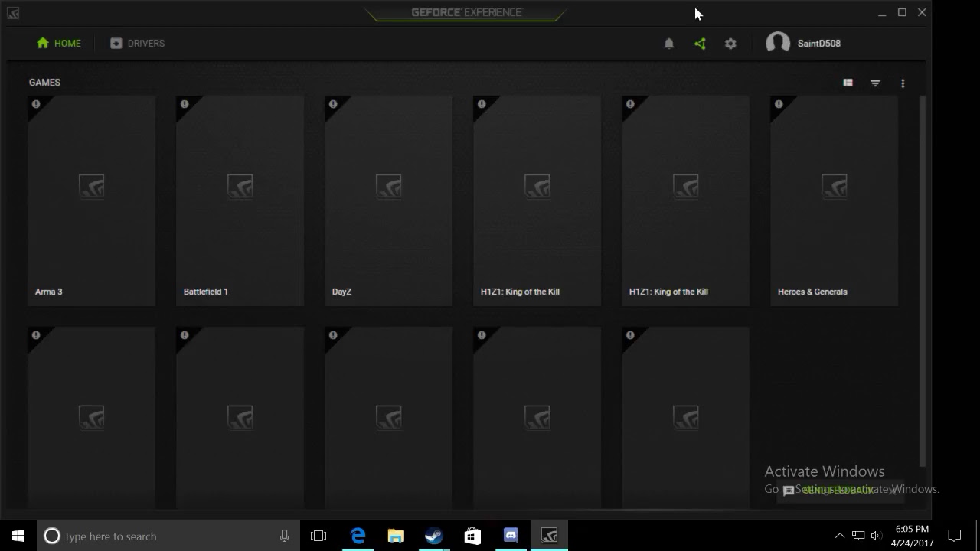Open the DayZ game tile

[x=388, y=201]
